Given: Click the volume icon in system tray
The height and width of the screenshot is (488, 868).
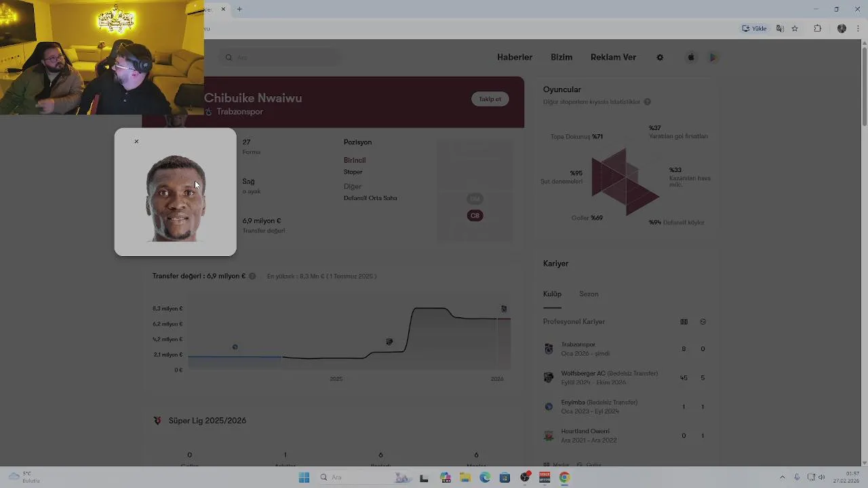Looking at the screenshot, I should [x=822, y=477].
